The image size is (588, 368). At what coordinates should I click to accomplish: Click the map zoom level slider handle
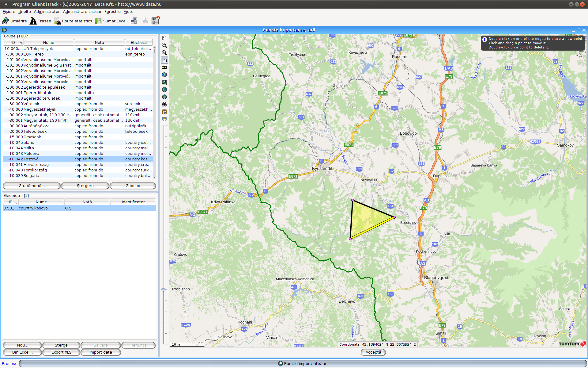point(163,289)
